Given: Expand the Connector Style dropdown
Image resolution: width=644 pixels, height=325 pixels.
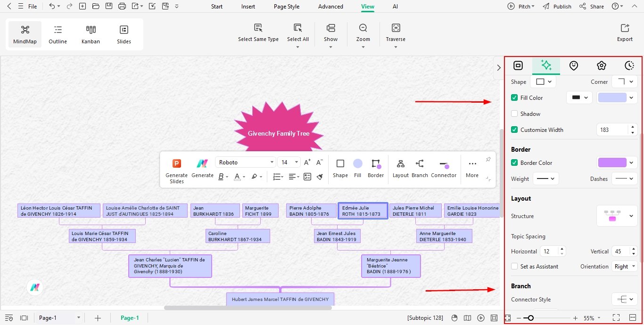Looking at the screenshot, I should click(x=625, y=299).
